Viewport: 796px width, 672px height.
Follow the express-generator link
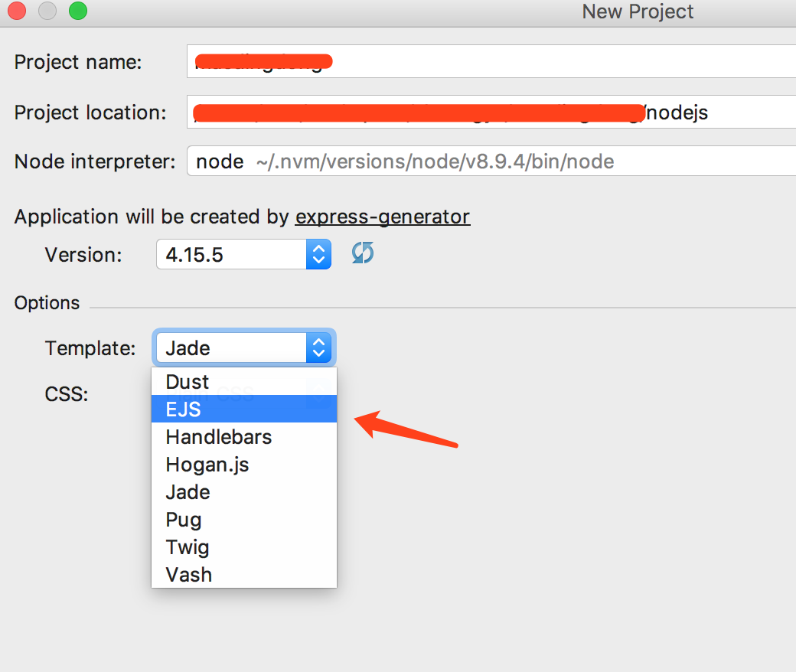click(x=382, y=217)
